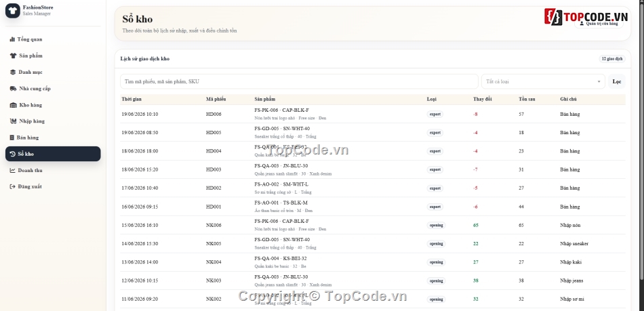
Task: Click the Quản trị cửa hàng user button
Action: (x=599, y=24)
